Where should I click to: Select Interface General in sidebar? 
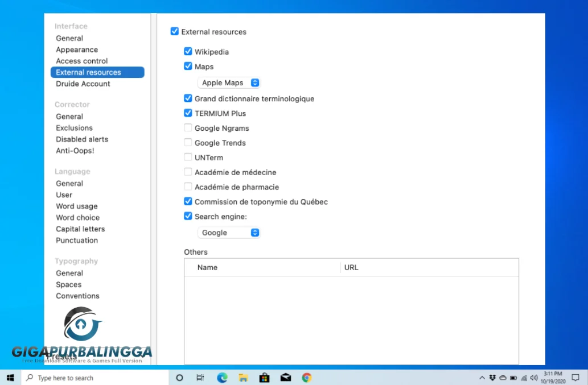point(69,38)
